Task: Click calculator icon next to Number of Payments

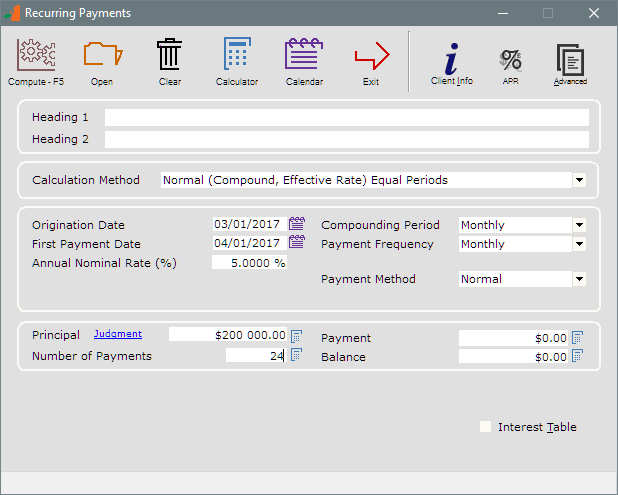Action: click(x=296, y=355)
